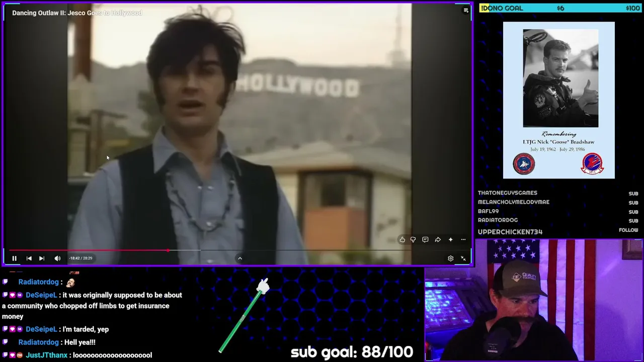
Task: Click DeSeipeL username beside I'm tarded, yep
Action: (42, 329)
